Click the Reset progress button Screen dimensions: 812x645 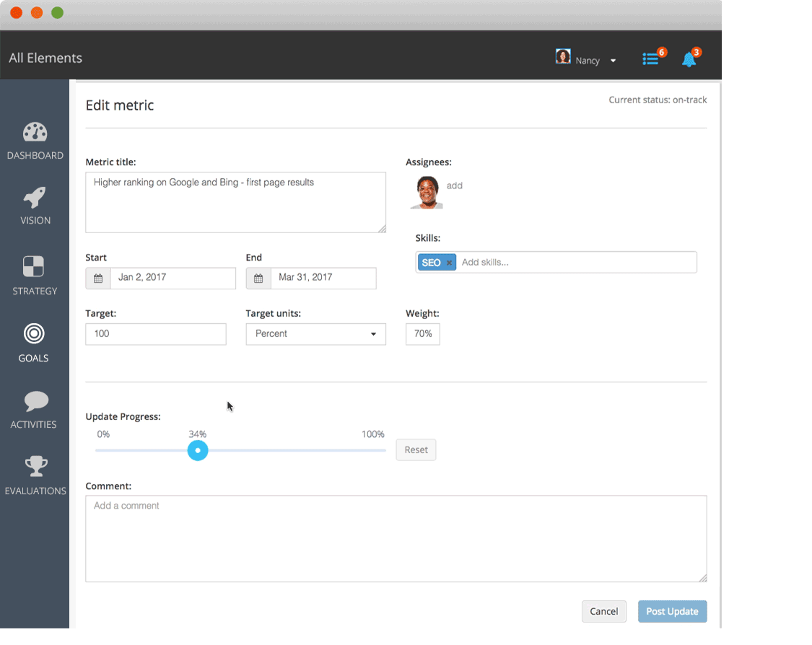416,450
